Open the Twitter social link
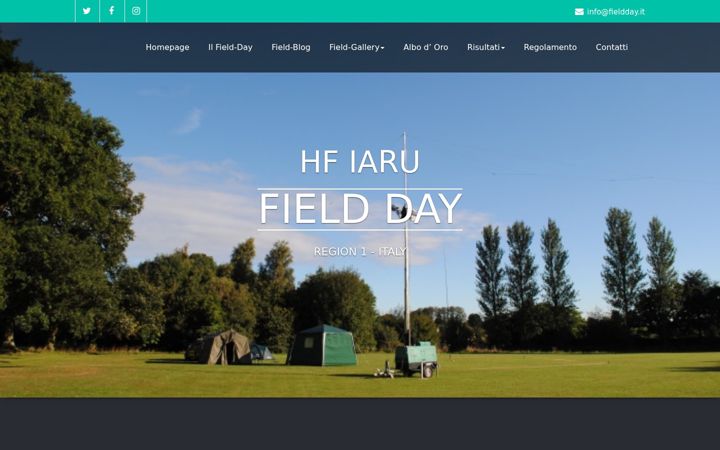This screenshot has height=450, width=720. click(87, 11)
